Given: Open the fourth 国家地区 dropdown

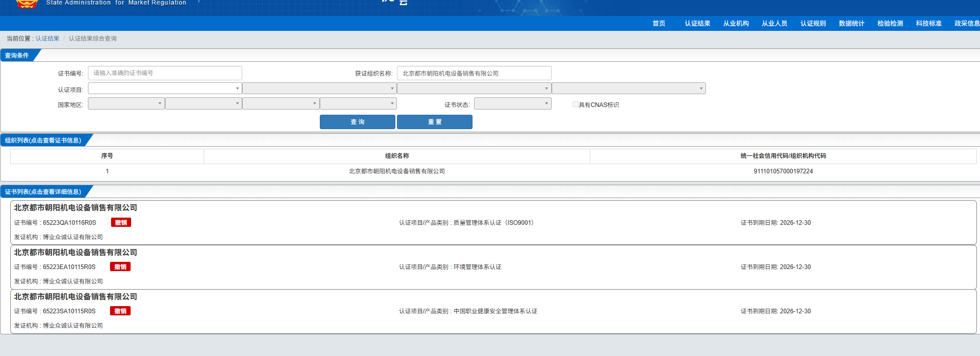Looking at the screenshot, I should click(358, 103).
